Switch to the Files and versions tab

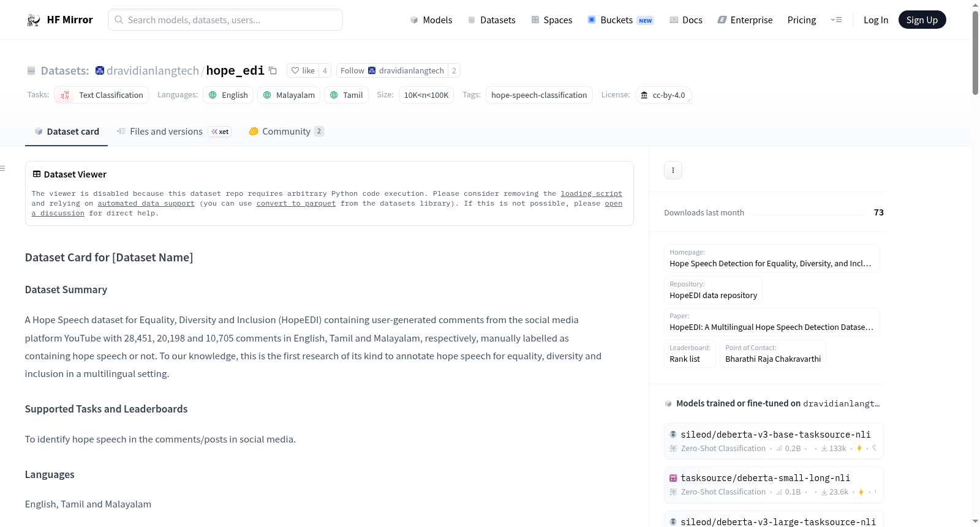tap(174, 132)
